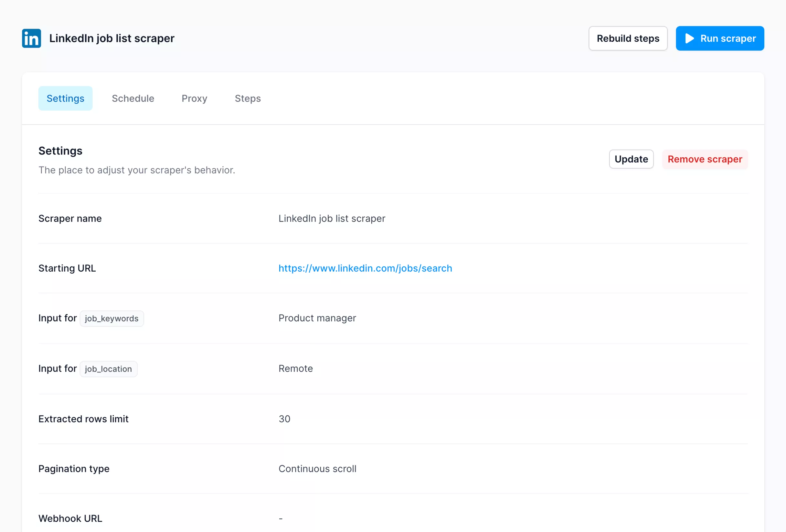Open the linkedin.com/jobs/search starting URL link
The width and height of the screenshot is (786, 532).
pos(365,268)
